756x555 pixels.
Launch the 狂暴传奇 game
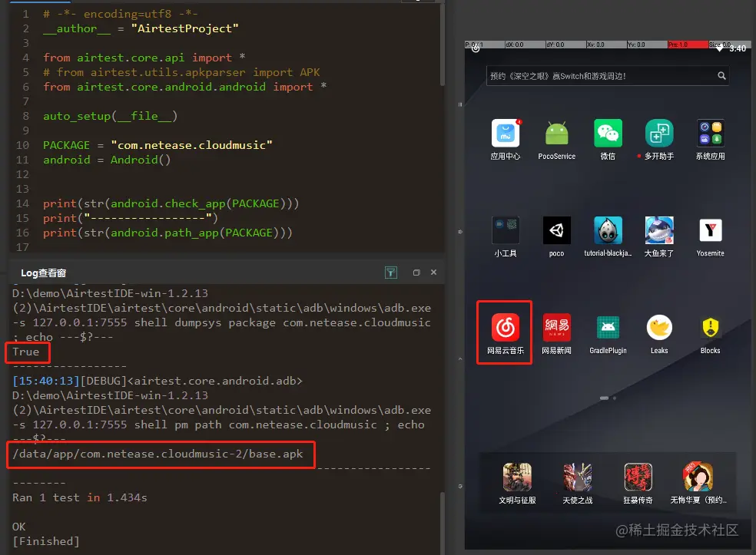tap(638, 477)
